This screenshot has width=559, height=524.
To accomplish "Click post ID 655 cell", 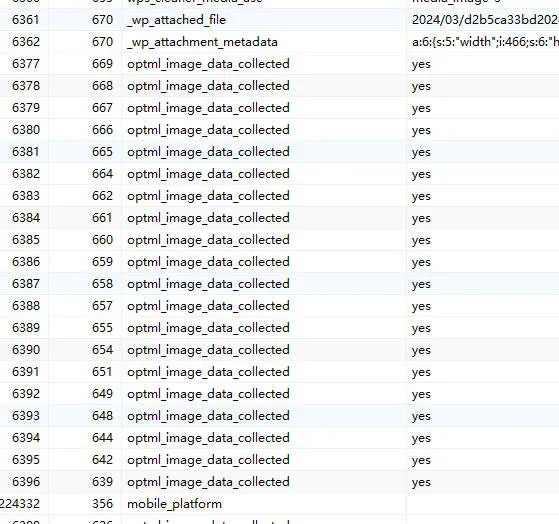I will tap(85, 328).
